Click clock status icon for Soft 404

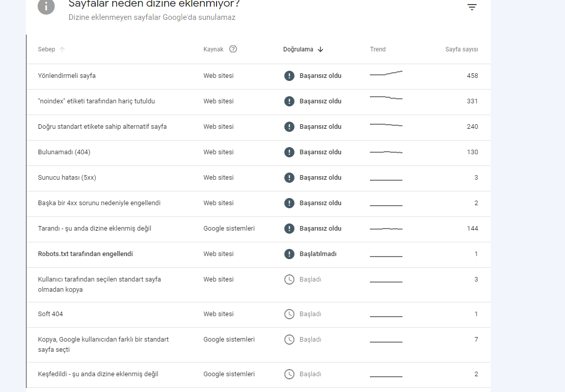point(289,314)
